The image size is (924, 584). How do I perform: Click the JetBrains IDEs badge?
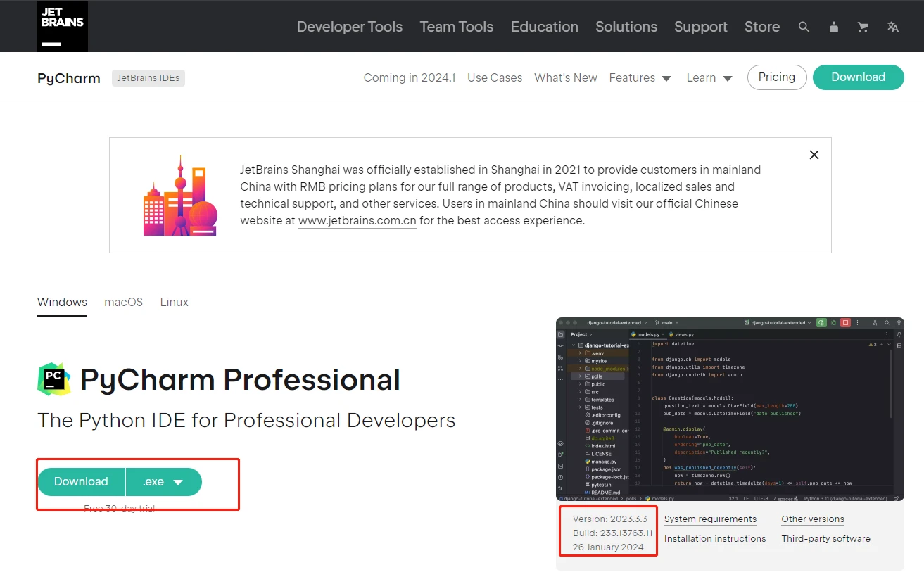tap(148, 77)
